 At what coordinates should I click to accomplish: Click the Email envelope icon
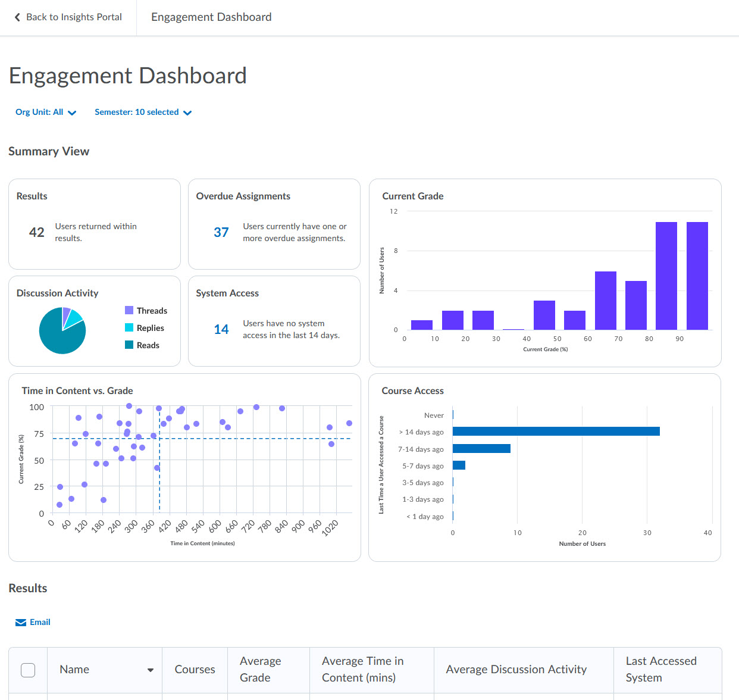click(x=21, y=623)
